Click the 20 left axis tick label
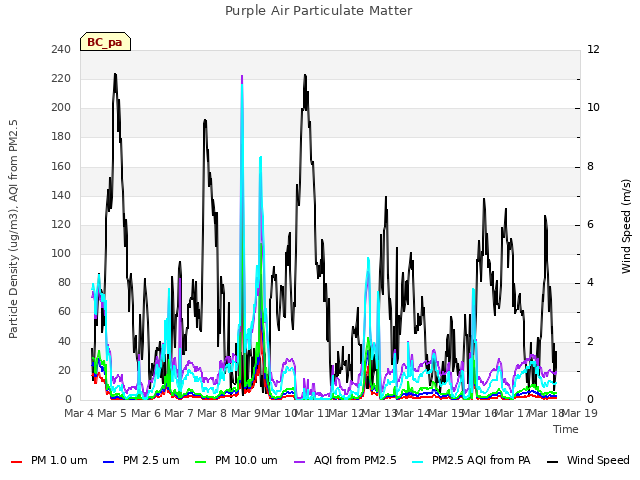 (x=64, y=371)
